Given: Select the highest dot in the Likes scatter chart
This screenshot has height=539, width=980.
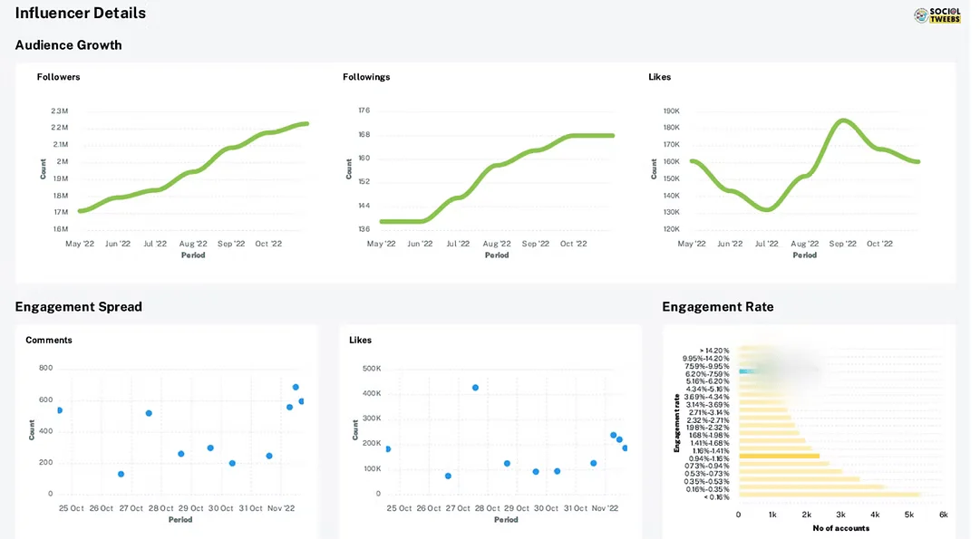Looking at the screenshot, I should [x=475, y=388].
